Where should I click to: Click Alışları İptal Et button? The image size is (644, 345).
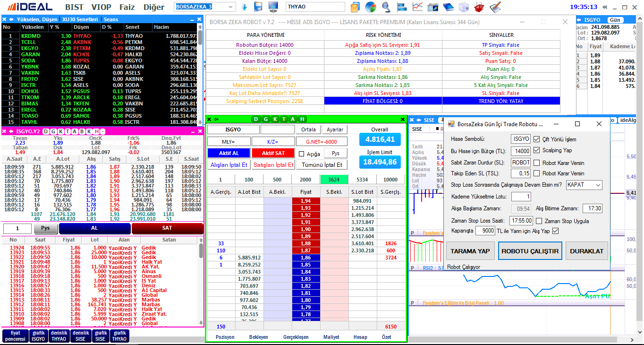[x=229, y=165]
